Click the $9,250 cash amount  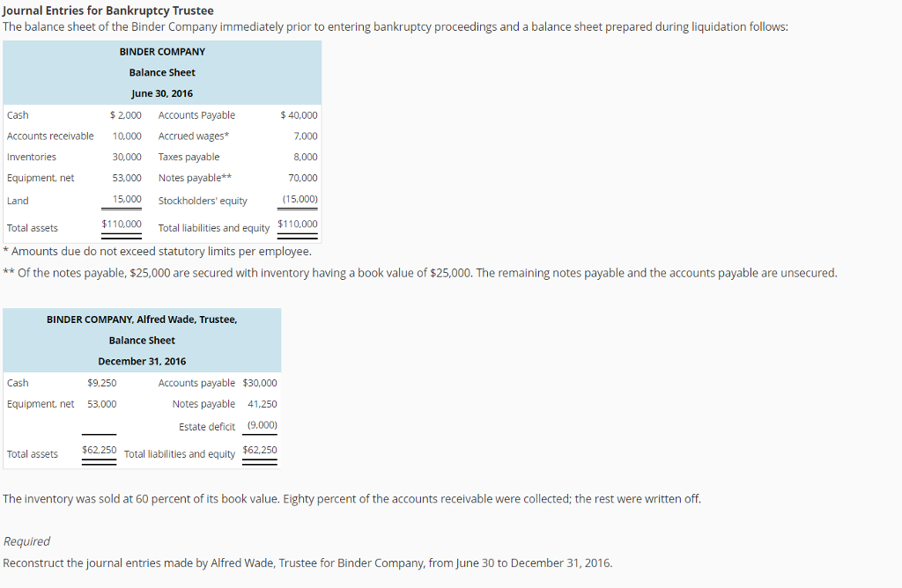[102, 383]
